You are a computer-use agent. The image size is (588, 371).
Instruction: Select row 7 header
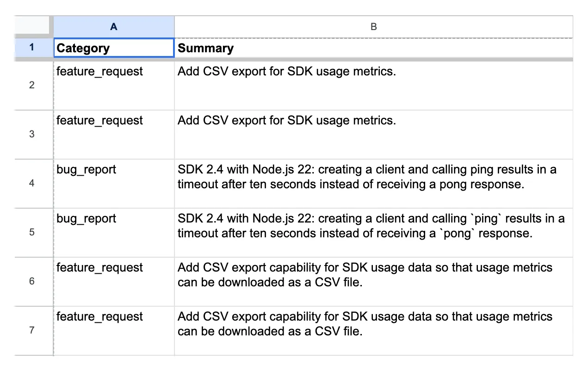(32, 330)
